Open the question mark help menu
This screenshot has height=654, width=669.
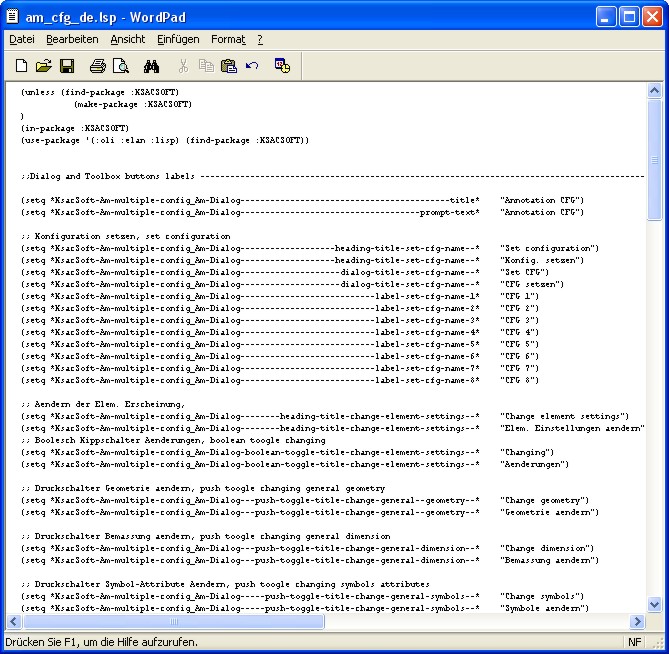[x=260, y=39]
